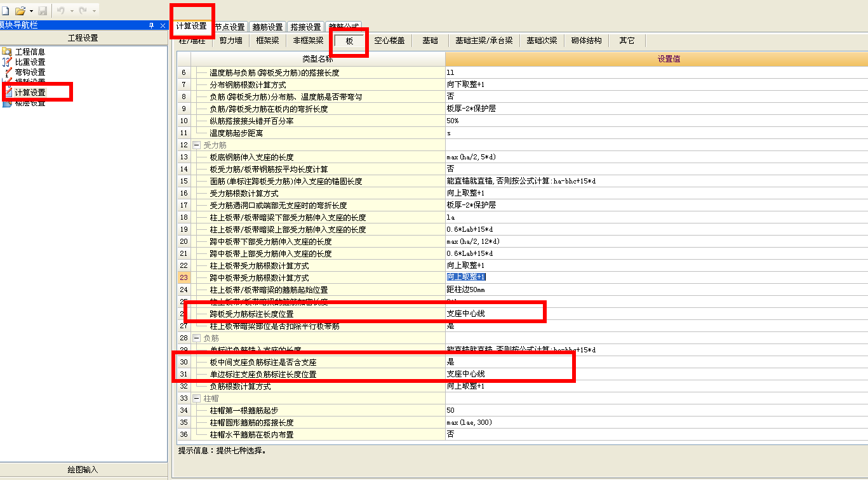Click the row 32 label 负筋根数计算方式

240,386
